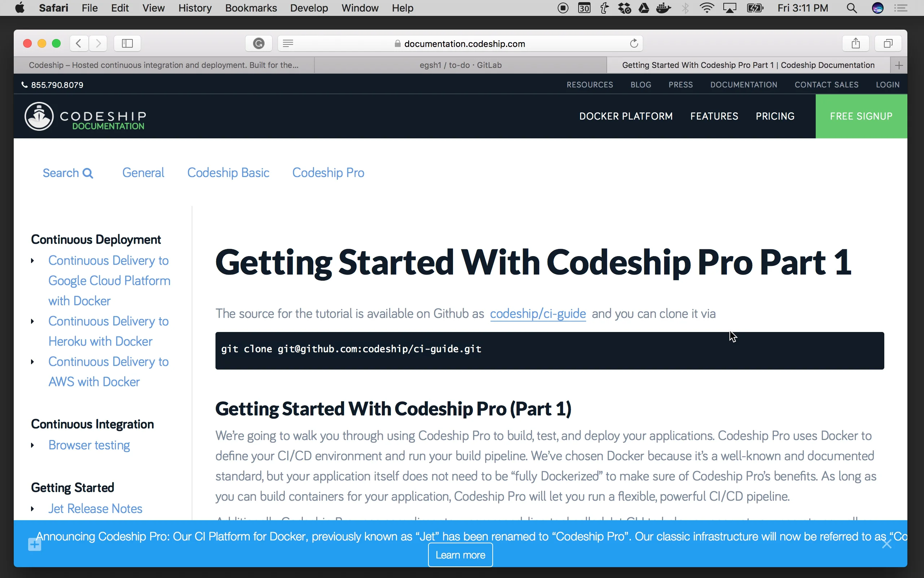Click the plus icon on the announcement banner

click(35, 544)
